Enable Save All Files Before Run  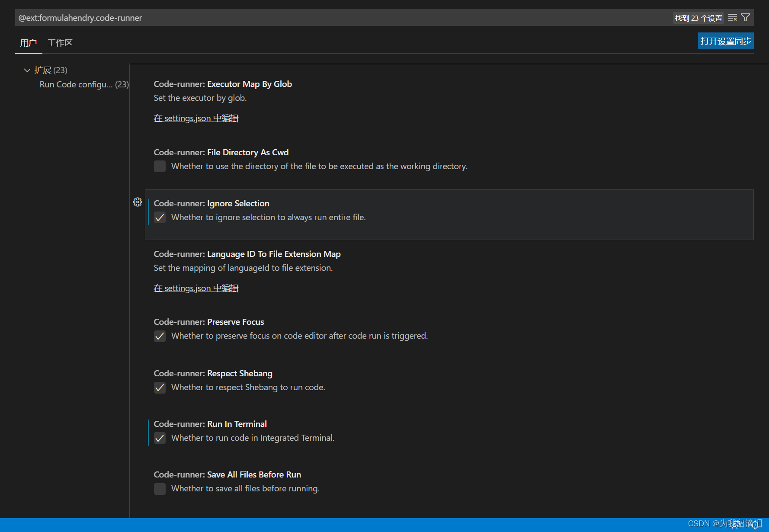(160, 489)
